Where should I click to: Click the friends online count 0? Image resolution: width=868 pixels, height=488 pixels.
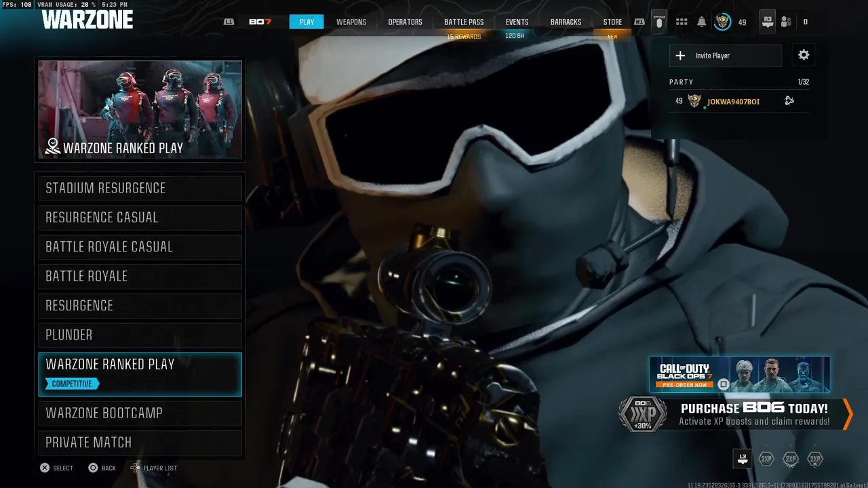tap(805, 22)
